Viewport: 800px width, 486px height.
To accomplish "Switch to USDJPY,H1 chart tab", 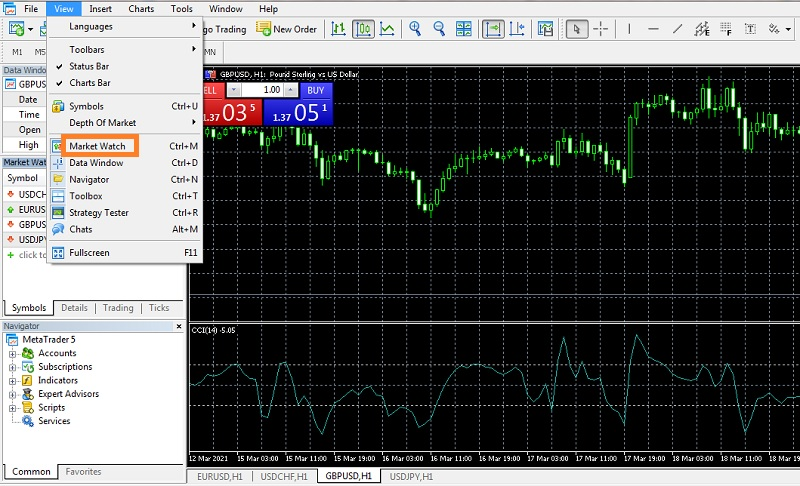I will [411, 477].
